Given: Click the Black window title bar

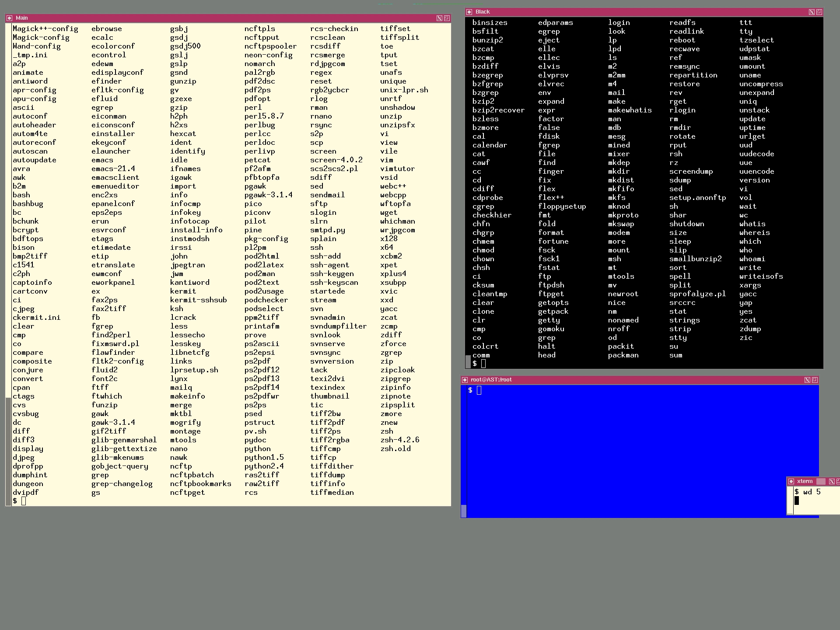Looking at the screenshot, I should pos(634,12).
